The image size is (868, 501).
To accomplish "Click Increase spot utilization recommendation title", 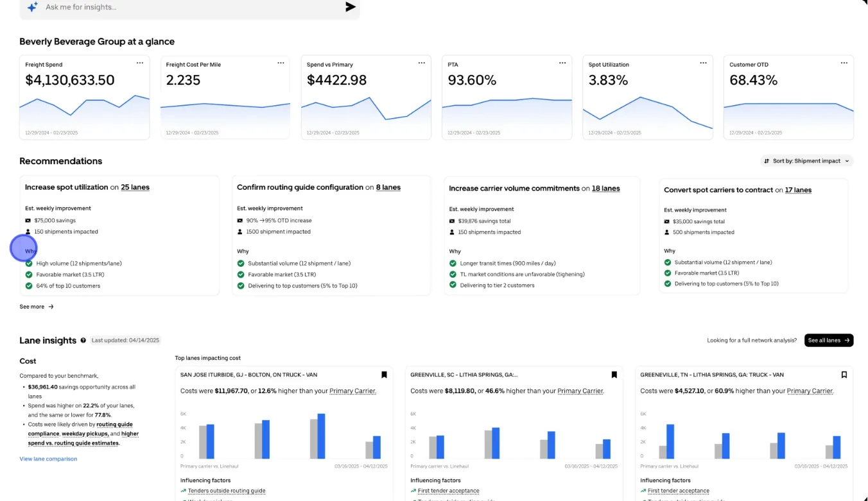I will [67, 187].
